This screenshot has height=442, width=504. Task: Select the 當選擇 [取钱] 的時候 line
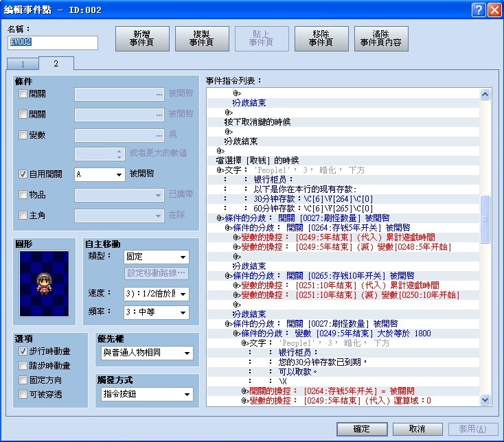[343, 161]
